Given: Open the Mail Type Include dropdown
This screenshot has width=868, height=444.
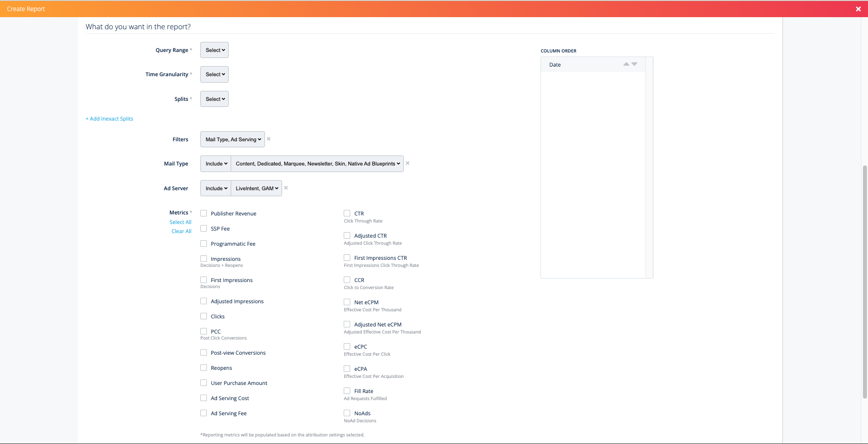Looking at the screenshot, I should [216, 163].
